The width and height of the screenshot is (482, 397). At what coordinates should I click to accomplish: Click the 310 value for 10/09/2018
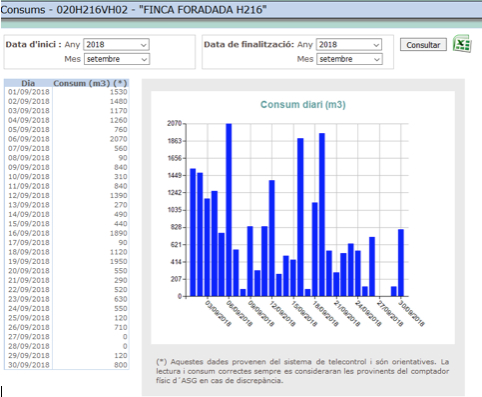tap(121, 177)
